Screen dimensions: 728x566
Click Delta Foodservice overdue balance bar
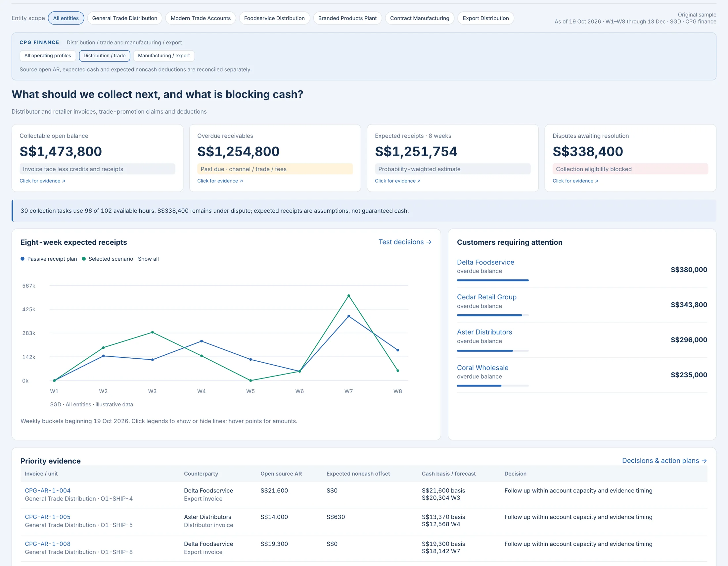pos(493,280)
